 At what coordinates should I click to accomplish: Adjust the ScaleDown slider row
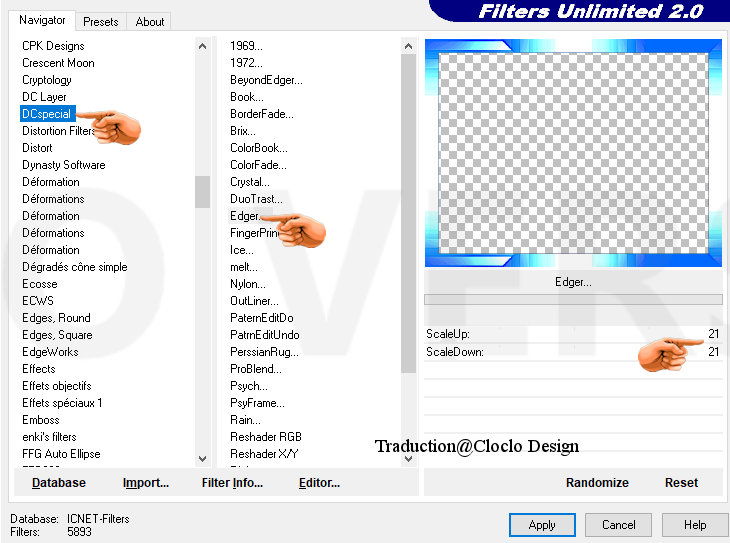point(573,352)
